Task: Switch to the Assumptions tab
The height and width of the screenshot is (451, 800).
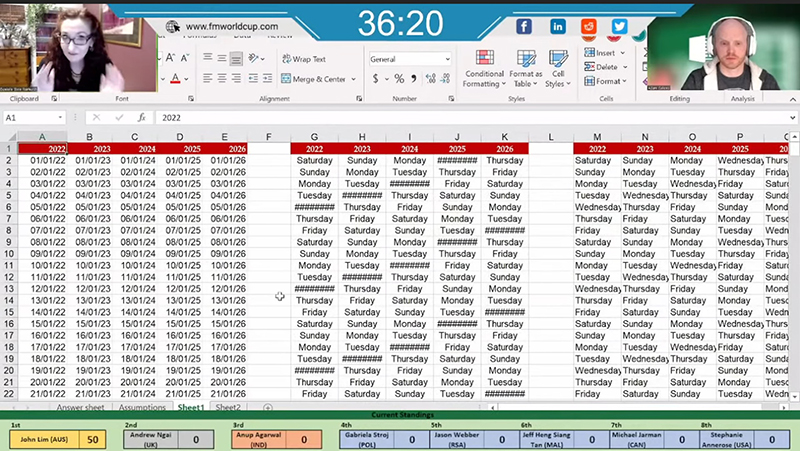Action: tap(142, 407)
